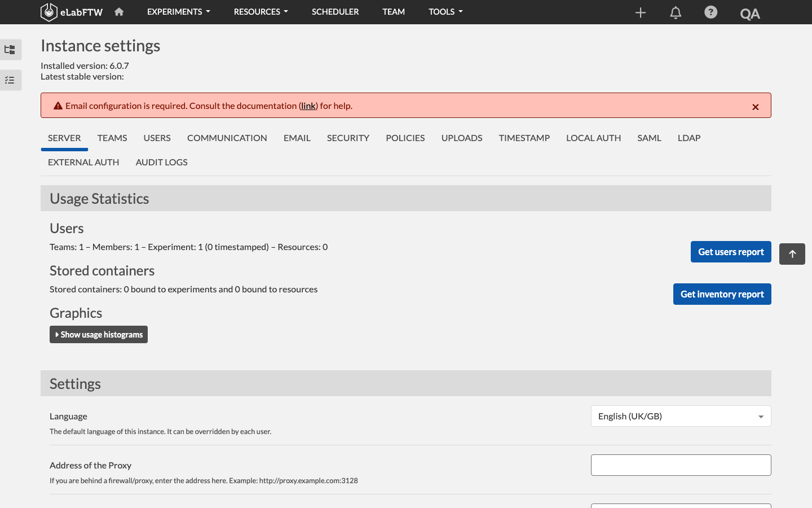Focus the Address of the Proxy field

(681, 465)
